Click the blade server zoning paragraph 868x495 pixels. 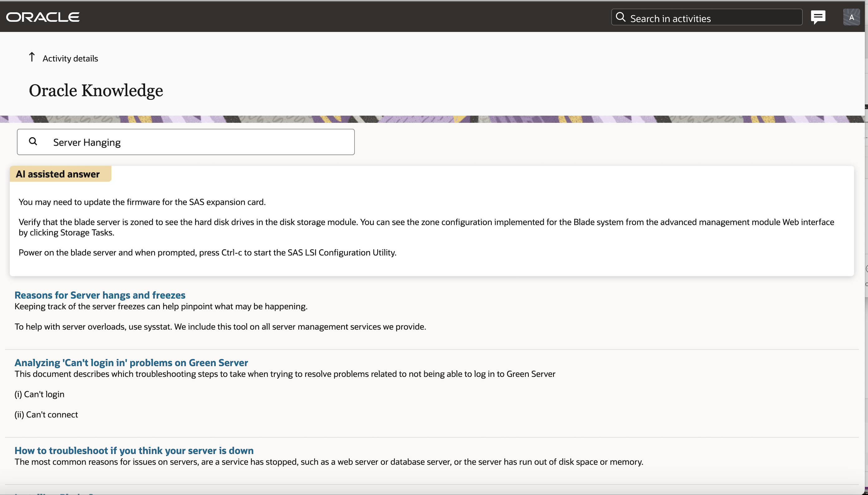[426, 222]
